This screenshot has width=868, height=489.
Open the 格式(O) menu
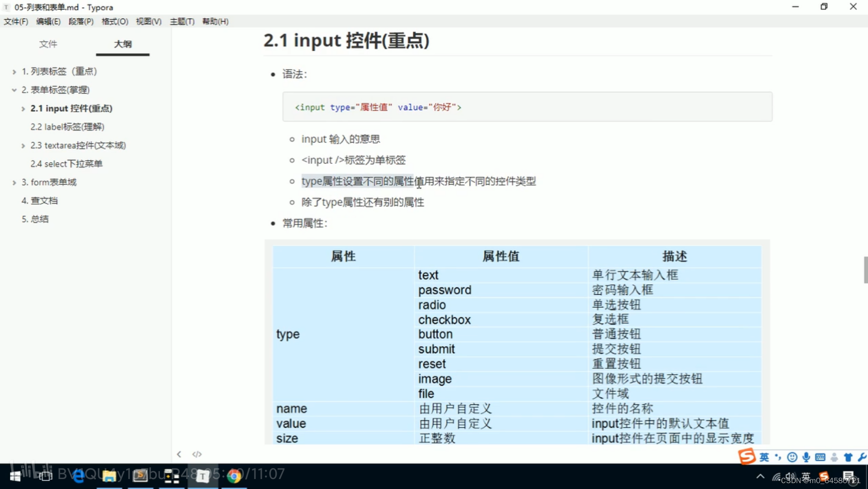pyautogui.click(x=115, y=21)
